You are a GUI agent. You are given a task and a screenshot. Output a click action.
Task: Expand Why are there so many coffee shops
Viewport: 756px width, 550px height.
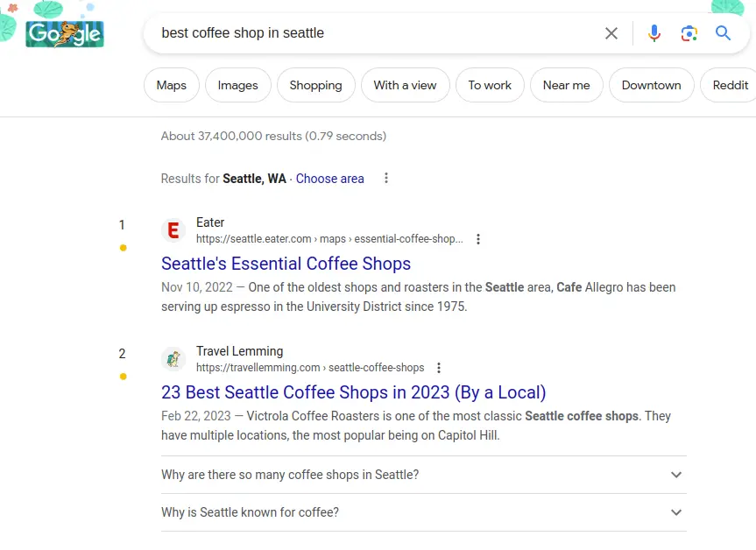click(x=423, y=475)
